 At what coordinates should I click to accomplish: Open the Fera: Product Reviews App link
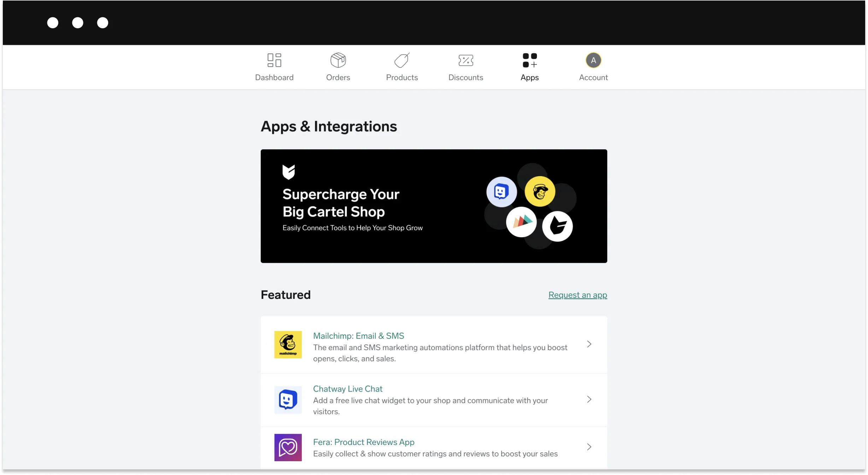coord(364,442)
